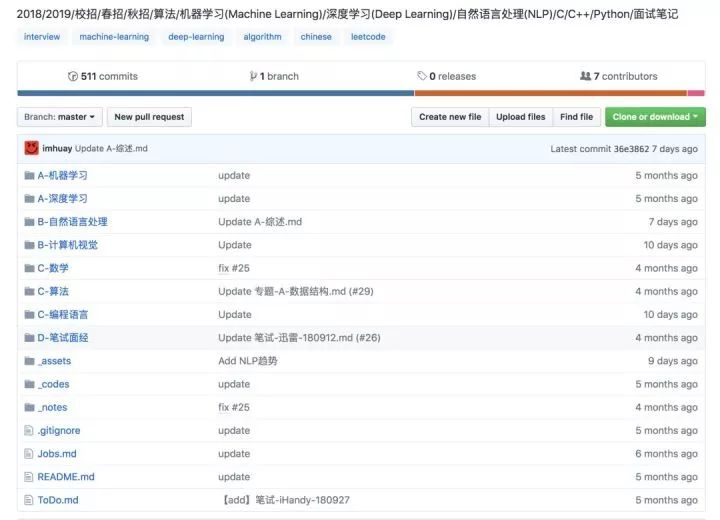Viewport: 720px width, 520px height.
Task: Open latest commit hash 36e3862
Action: (x=631, y=149)
